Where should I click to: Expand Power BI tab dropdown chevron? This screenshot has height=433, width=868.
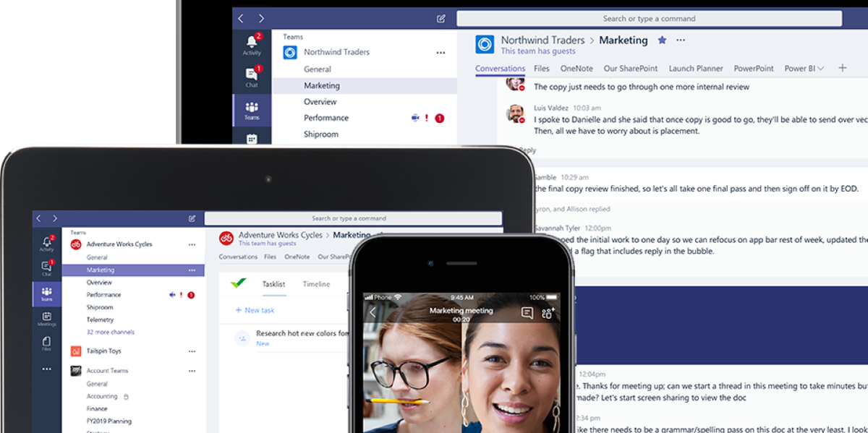(821, 69)
